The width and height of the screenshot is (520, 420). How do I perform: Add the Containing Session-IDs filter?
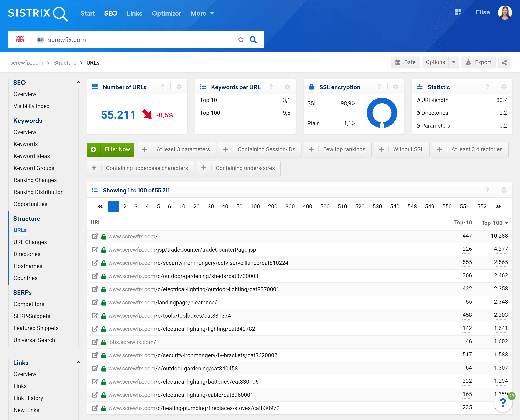click(x=259, y=149)
